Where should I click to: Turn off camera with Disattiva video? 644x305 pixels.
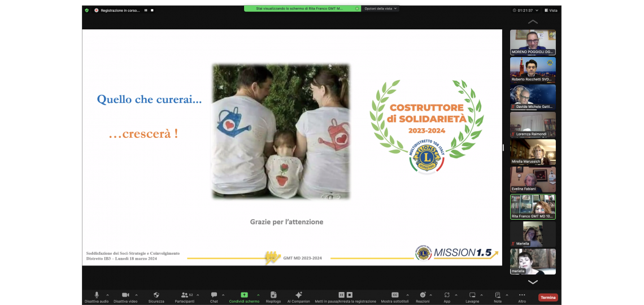pyautogui.click(x=125, y=297)
